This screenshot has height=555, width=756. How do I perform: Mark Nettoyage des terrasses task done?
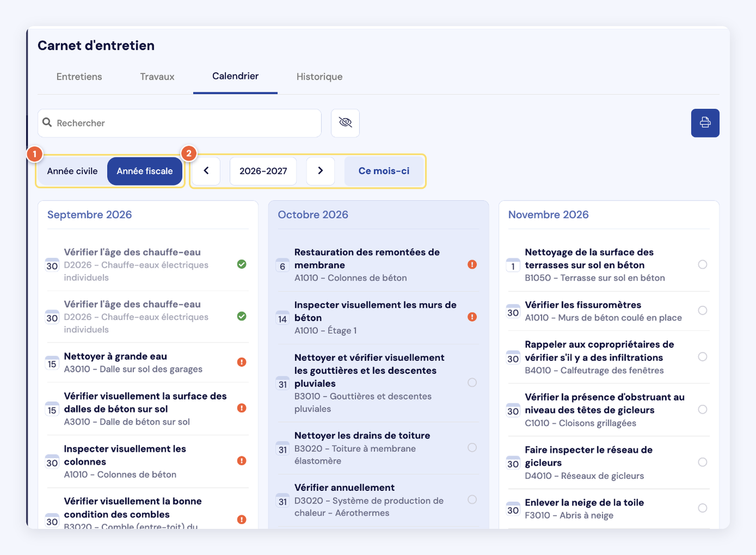coord(703,264)
